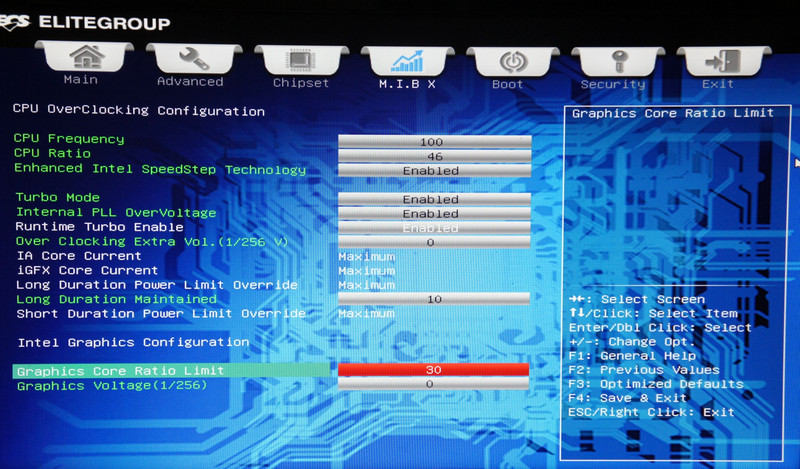The image size is (800, 469).
Task: Edit Over Clocking Extra Vol. value field
Action: point(434,242)
